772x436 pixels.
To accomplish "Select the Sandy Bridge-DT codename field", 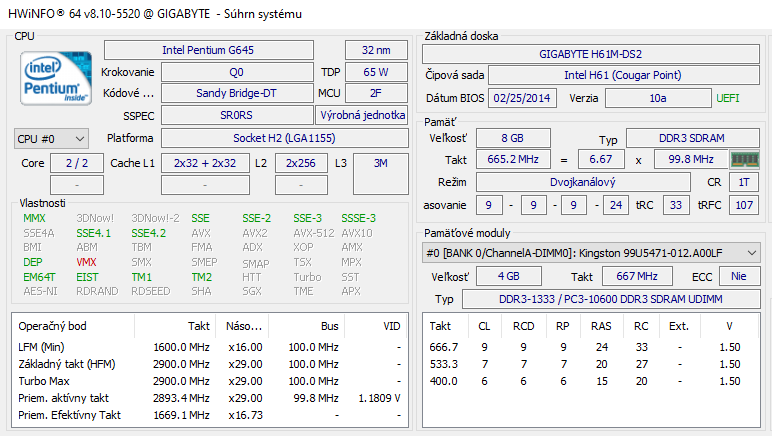I will click(237, 93).
